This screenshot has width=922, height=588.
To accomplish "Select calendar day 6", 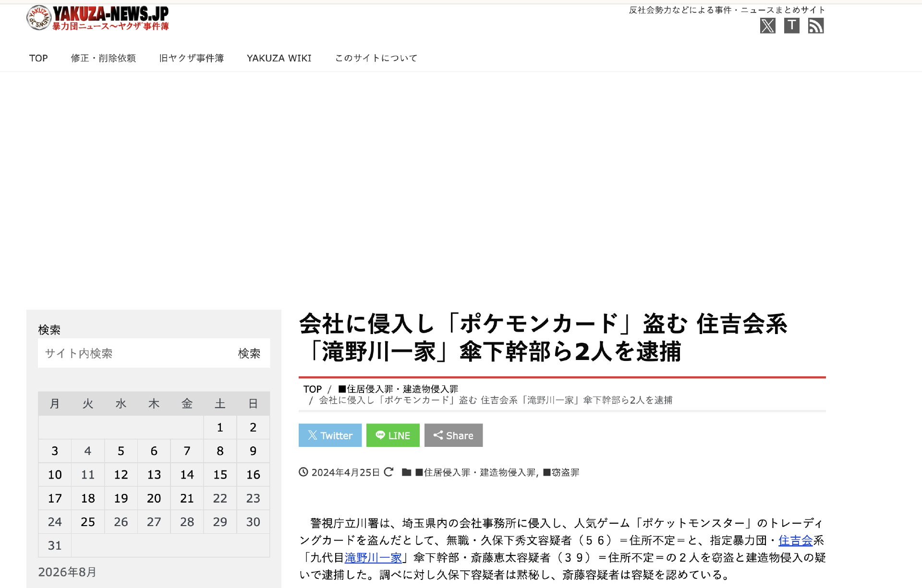I will [x=154, y=451].
